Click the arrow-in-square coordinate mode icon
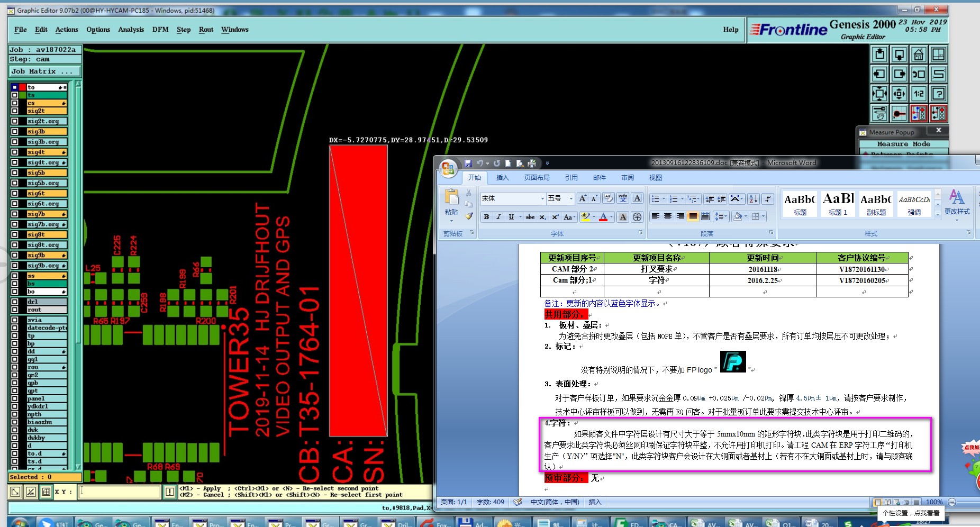Screen dimensions: 980x527 15,492
